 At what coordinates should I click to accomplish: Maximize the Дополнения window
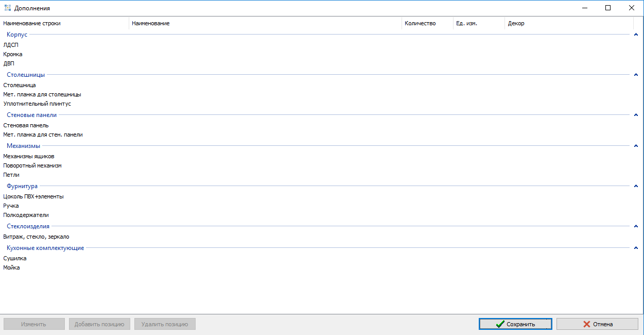pos(608,8)
